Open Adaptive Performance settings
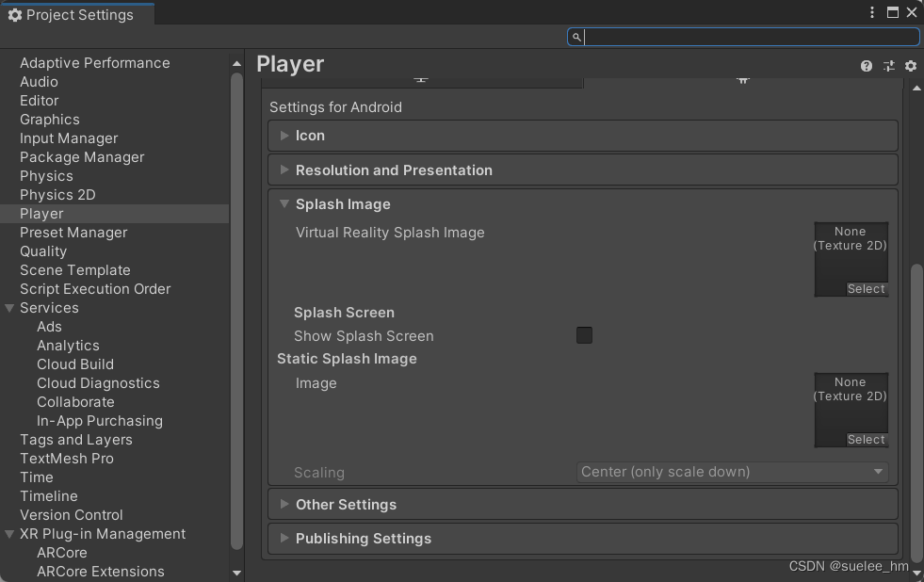924x582 pixels. (95, 63)
